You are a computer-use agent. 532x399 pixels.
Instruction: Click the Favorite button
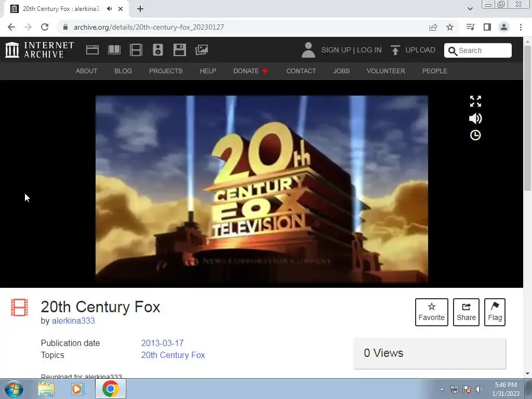(x=432, y=312)
